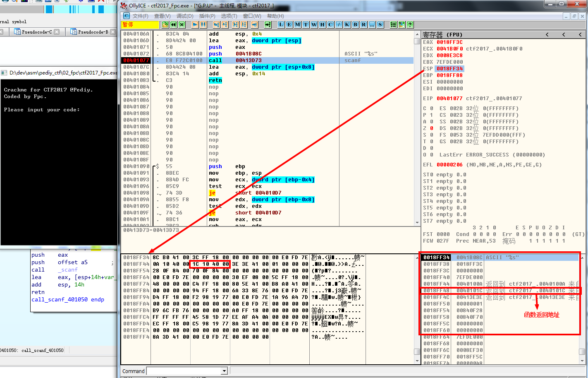Show Threads using the T icon
The image size is (588, 378).
pos(306,24)
